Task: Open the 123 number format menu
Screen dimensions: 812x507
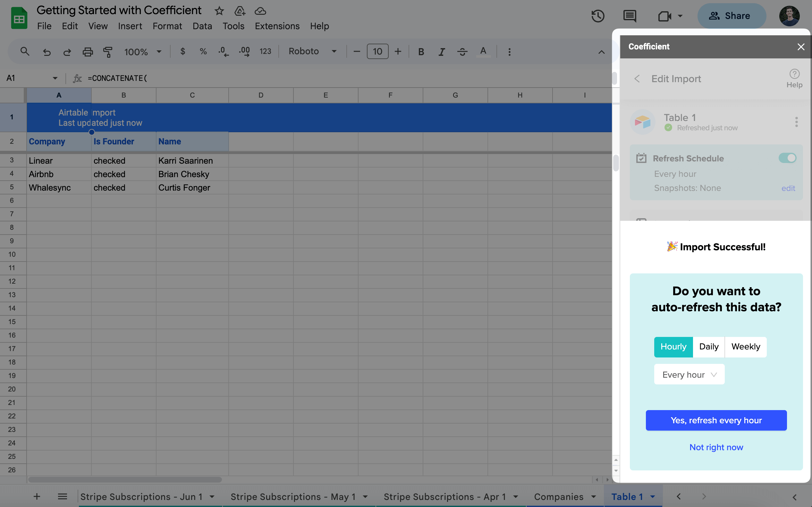Action: 265,51
